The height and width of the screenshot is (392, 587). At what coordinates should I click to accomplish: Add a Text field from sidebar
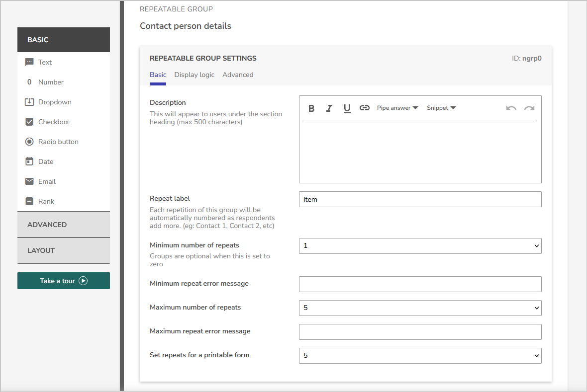point(64,62)
